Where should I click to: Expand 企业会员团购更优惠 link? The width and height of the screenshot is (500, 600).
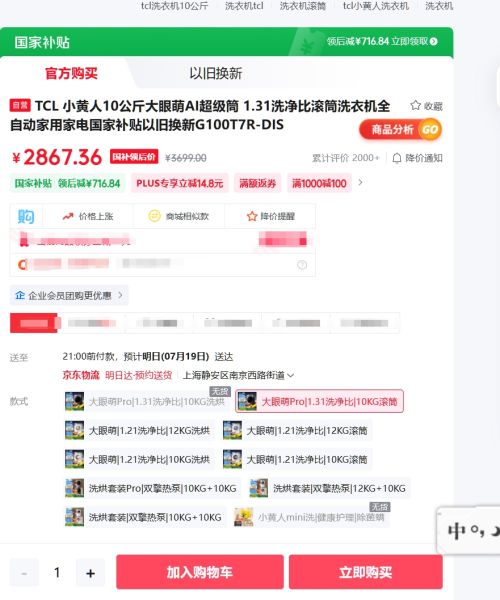[x=69, y=295]
